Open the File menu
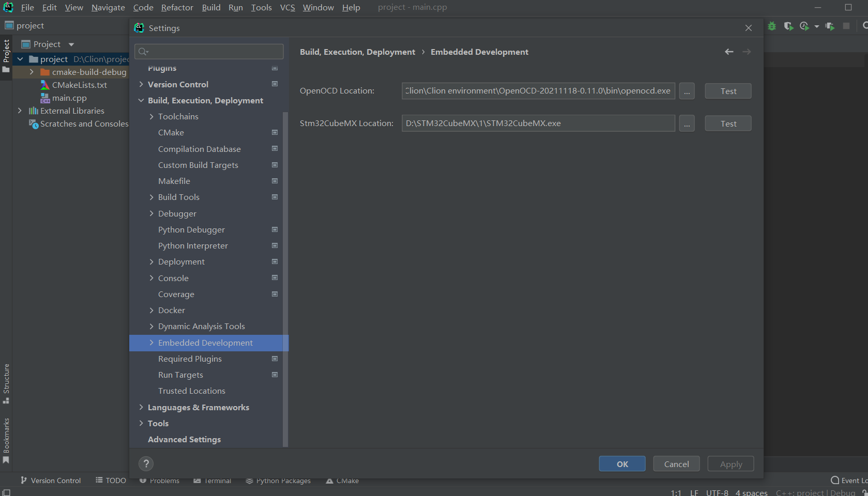 (x=27, y=7)
